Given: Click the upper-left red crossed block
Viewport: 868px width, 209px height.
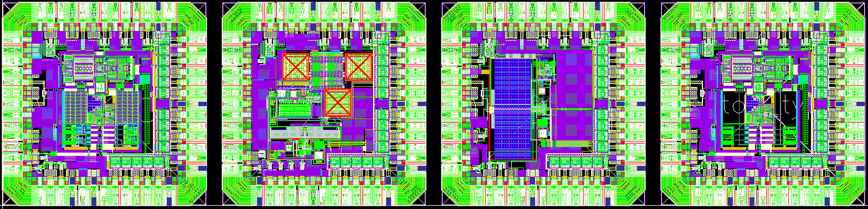Looking at the screenshot, I should pos(296,67).
